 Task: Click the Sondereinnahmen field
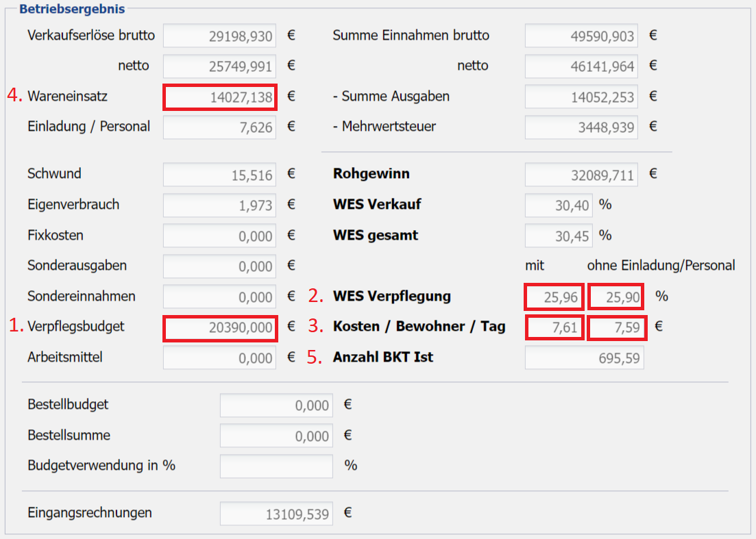click(219, 297)
